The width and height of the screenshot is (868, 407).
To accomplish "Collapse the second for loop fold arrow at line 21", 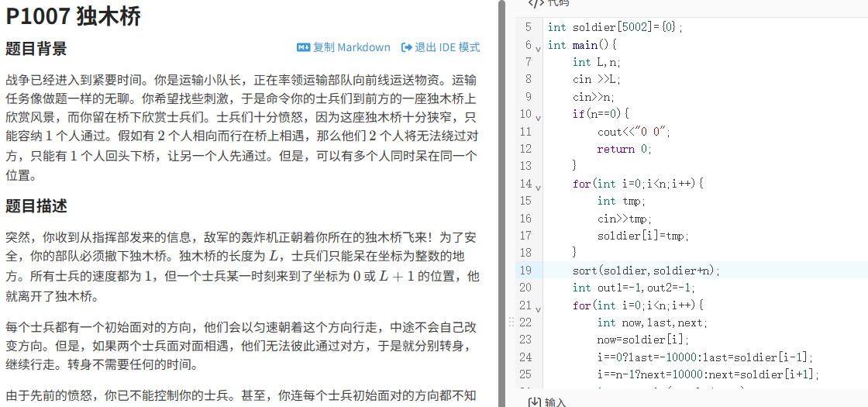I will [538, 309].
